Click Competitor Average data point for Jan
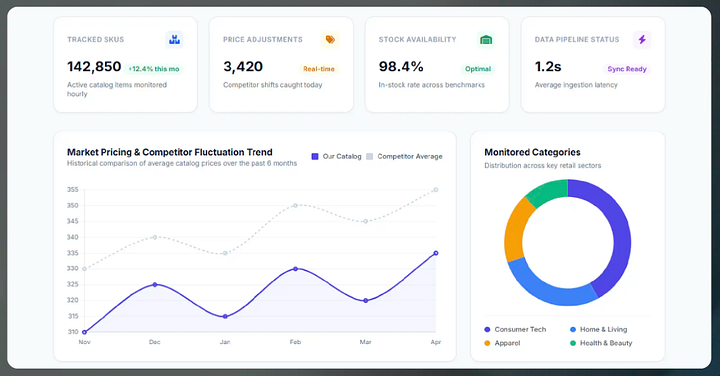This screenshot has height=376, width=720. [225, 253]
